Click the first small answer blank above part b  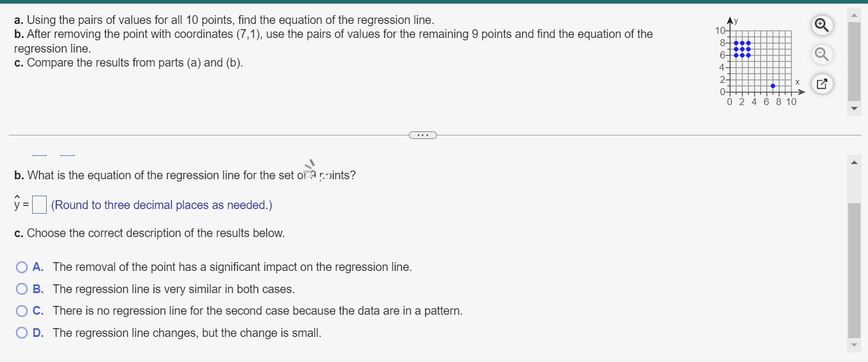39,153
